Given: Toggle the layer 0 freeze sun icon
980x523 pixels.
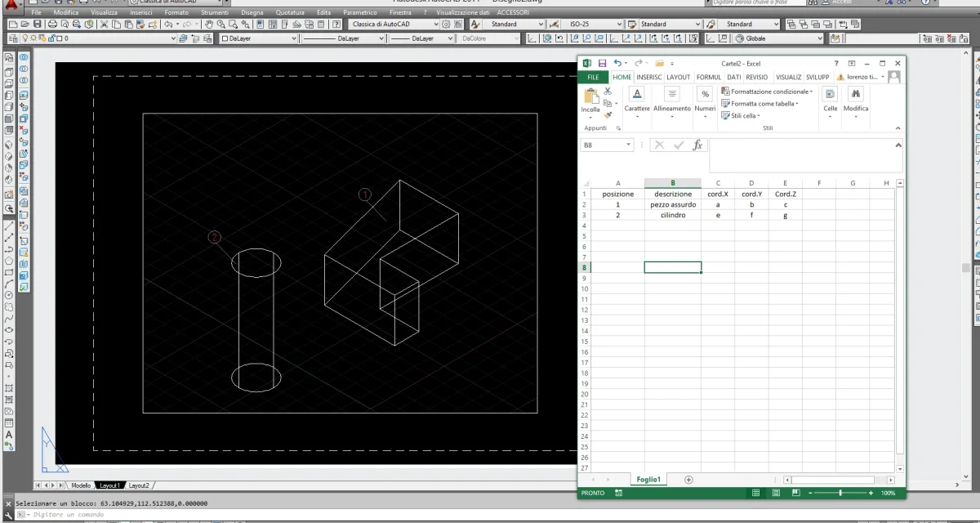Looking at the screenshot, I should click(x=33, y=38).
